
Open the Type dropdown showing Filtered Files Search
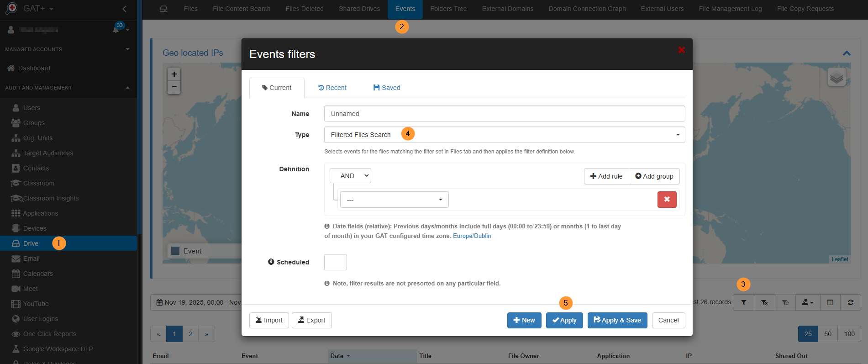point(504,135)
